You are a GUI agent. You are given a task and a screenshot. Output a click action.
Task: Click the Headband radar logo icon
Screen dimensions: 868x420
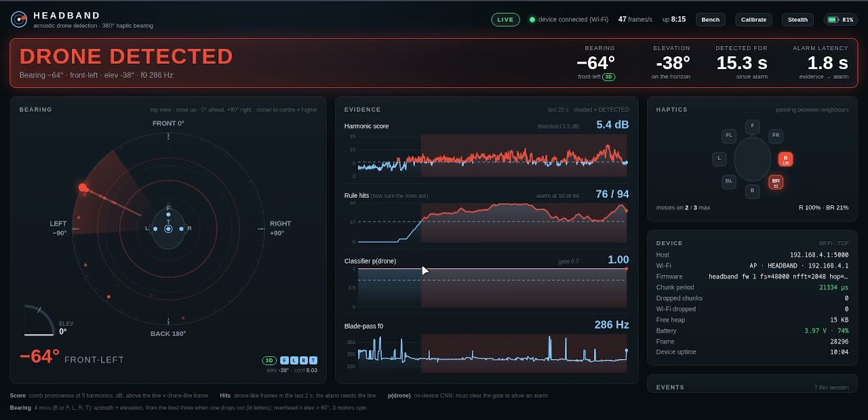point(19,20)
